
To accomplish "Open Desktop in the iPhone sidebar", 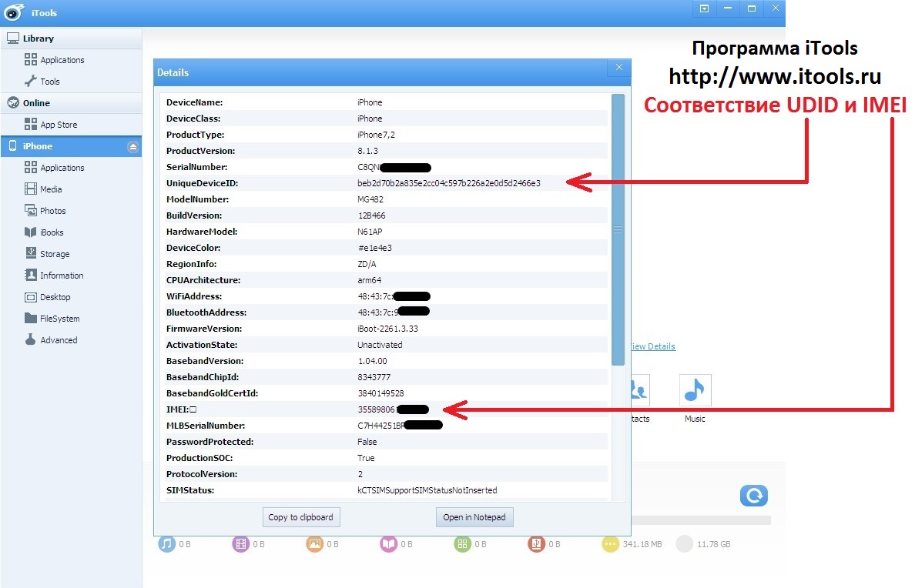I will [x=47, y=298].
